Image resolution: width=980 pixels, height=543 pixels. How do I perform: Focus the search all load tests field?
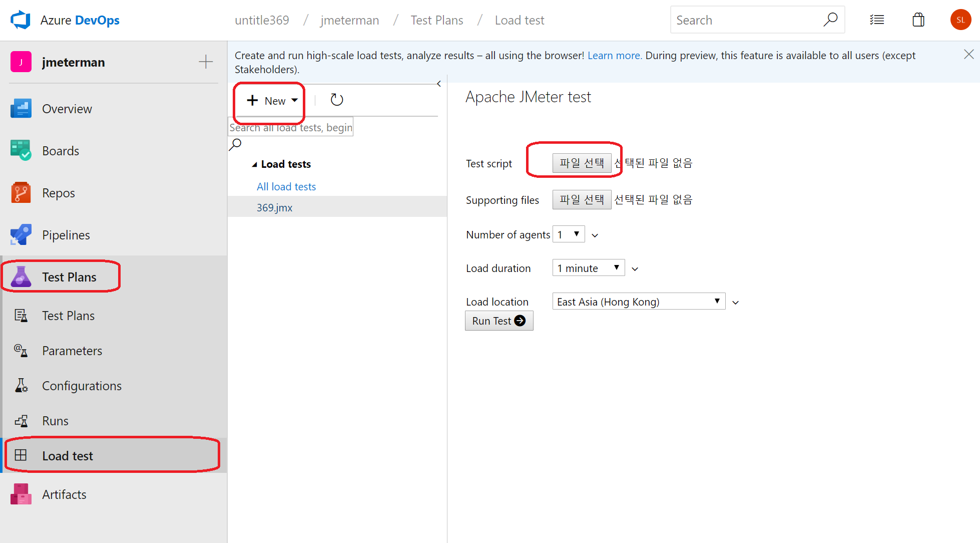pos(291,127)
